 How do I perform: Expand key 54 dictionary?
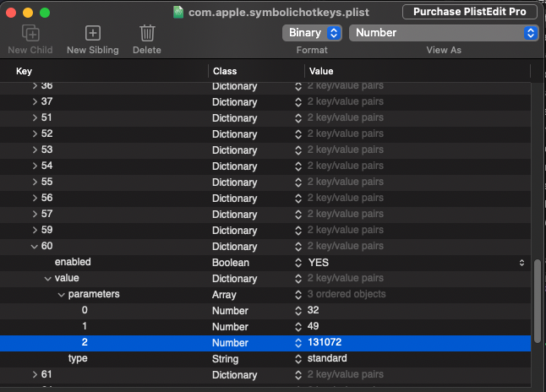(x=35, y=166)
